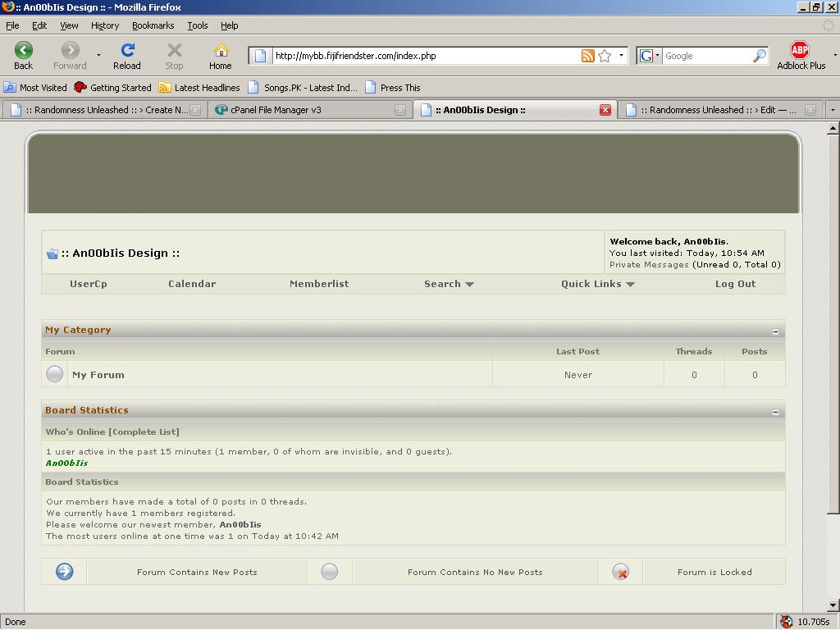Open the Private Messages link
Screen dimensions: 840x630
click(649, 265)
